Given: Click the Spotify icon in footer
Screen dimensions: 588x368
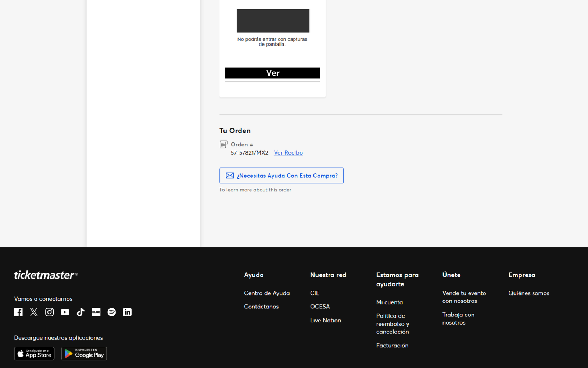Looking at the screenshot, I should point(112,312).
